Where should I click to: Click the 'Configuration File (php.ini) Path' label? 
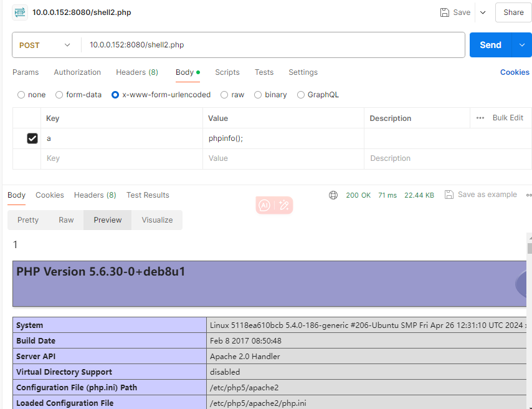tap(77, 388)
